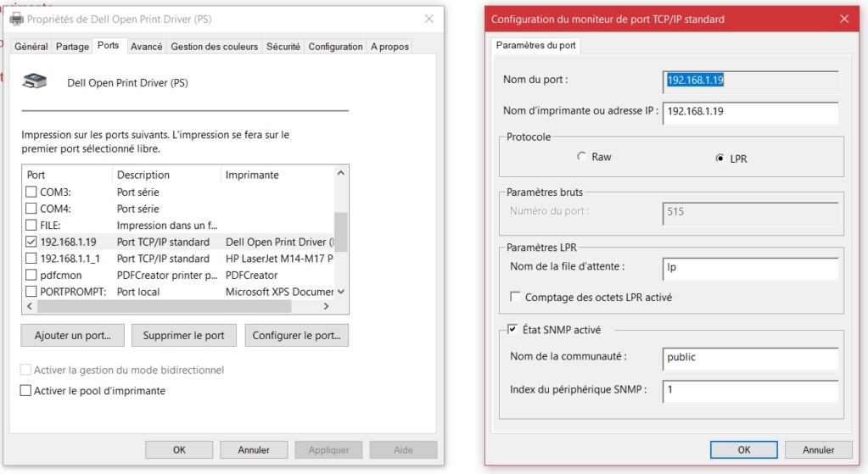The image size is (868, 474).
Task: Check the COM4: port checkbox
Action: [31, 209]
